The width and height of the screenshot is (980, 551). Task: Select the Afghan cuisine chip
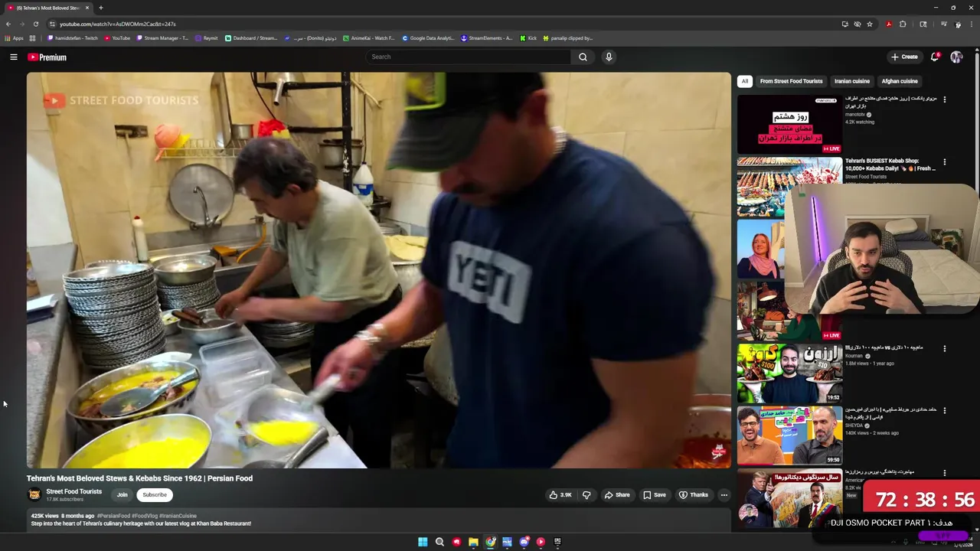(x=900, y=81)
